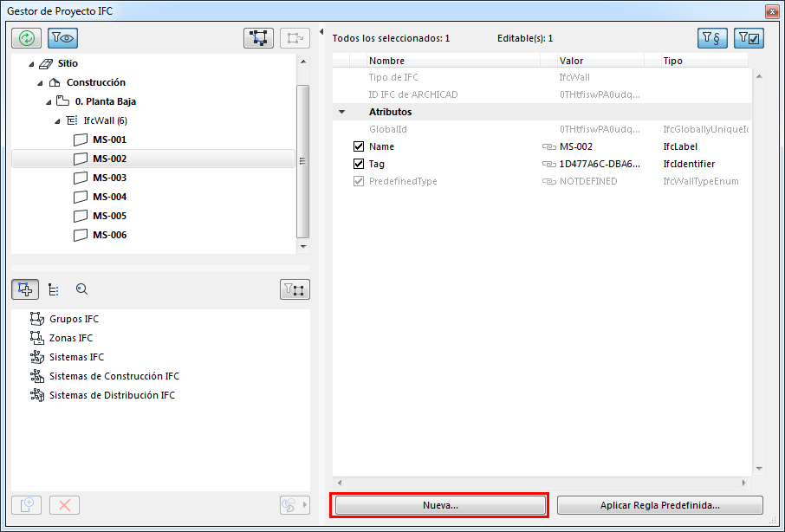Uncheck the Name attribute checkbox
Image resolution: width=785 pixels, height=532 pixels.
(x=359, y=146)
